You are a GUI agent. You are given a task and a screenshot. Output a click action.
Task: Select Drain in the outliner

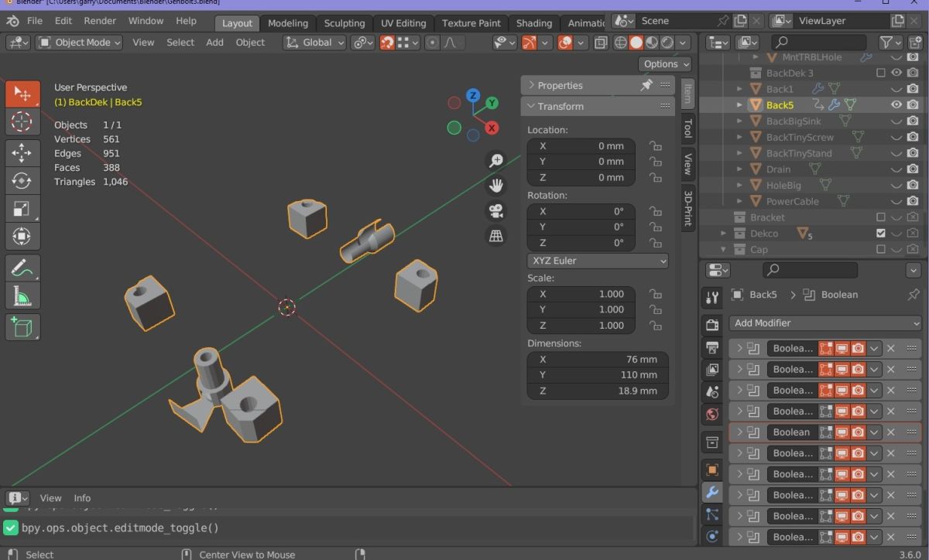[778, 169]
